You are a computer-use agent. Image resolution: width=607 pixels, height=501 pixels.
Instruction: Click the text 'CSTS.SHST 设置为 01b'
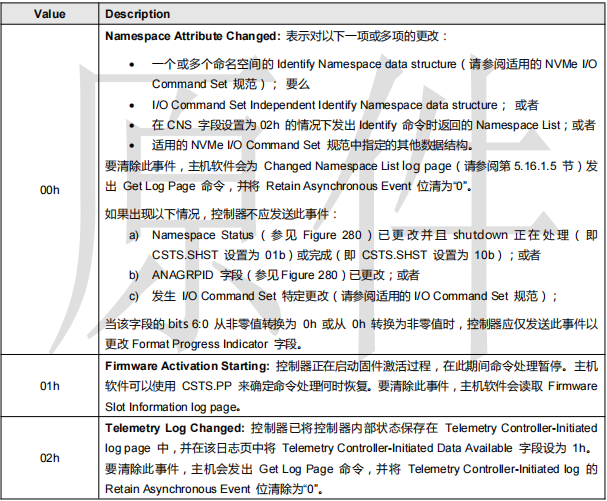[219, 255]
